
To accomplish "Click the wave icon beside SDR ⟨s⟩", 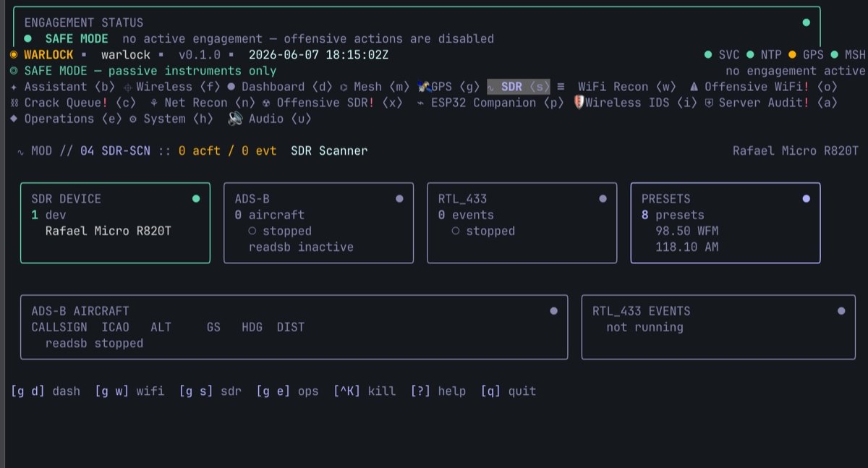I will [493, 87].
